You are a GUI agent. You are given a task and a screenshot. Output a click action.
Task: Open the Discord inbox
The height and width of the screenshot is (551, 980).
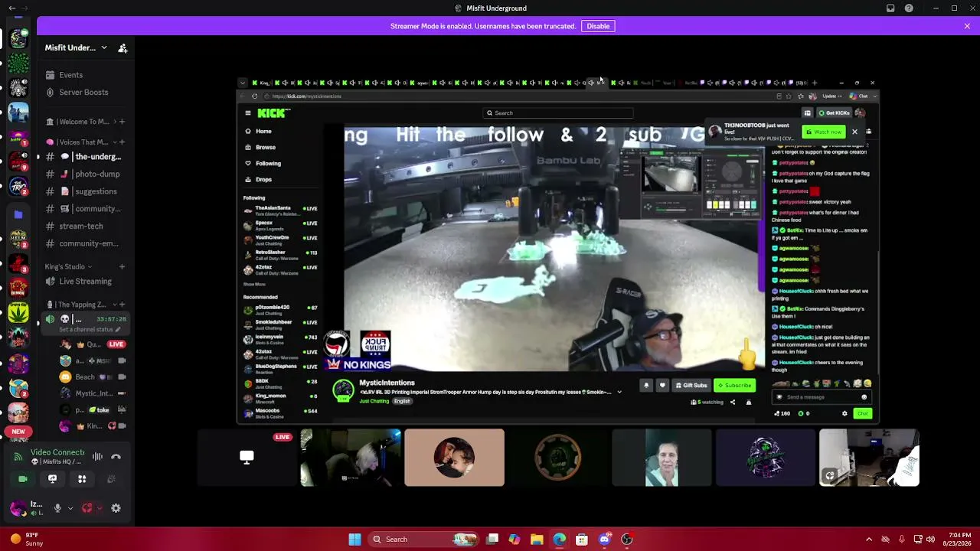click(x=890, y=8)
